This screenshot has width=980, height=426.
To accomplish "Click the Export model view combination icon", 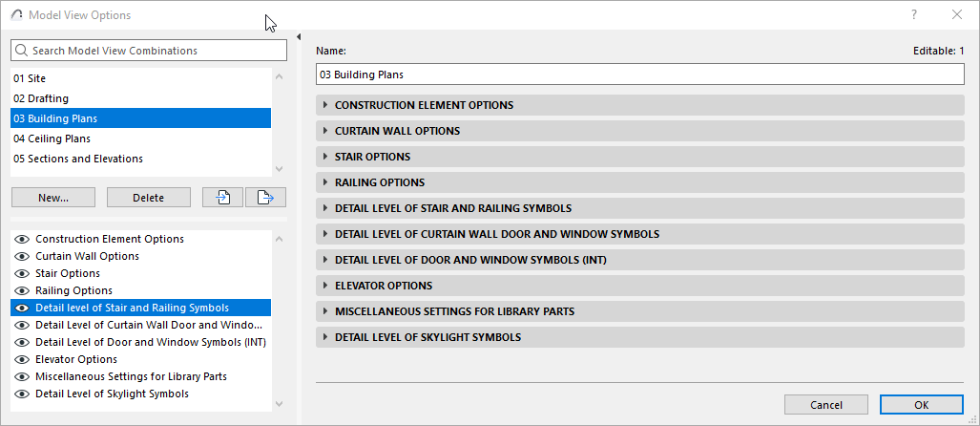I will tap(265, 198).
